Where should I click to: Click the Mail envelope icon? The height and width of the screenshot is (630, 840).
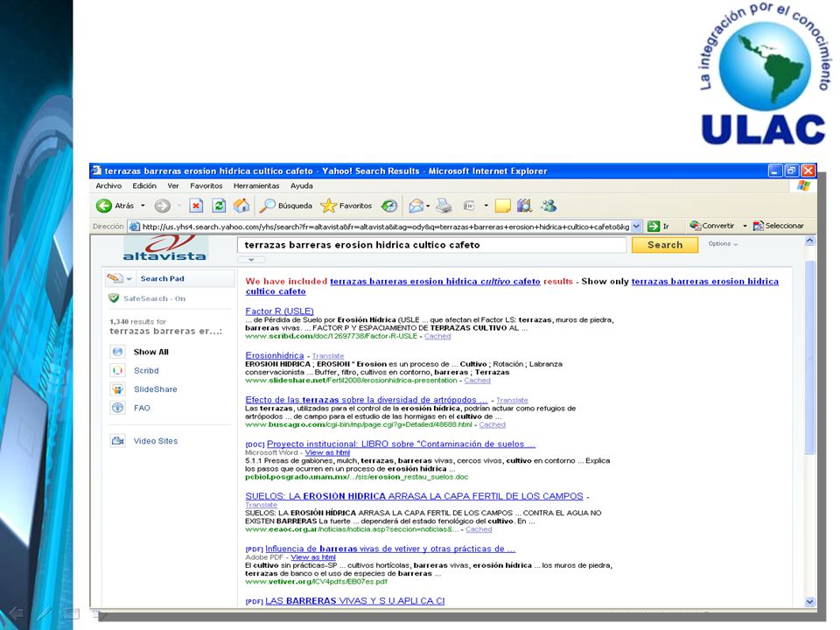click(x=416, y=206)
